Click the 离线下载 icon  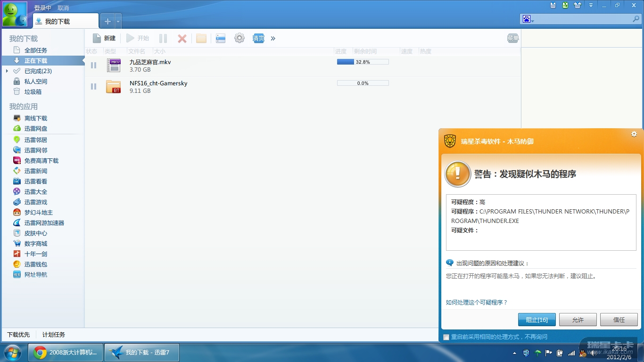(x=17, y=118)
